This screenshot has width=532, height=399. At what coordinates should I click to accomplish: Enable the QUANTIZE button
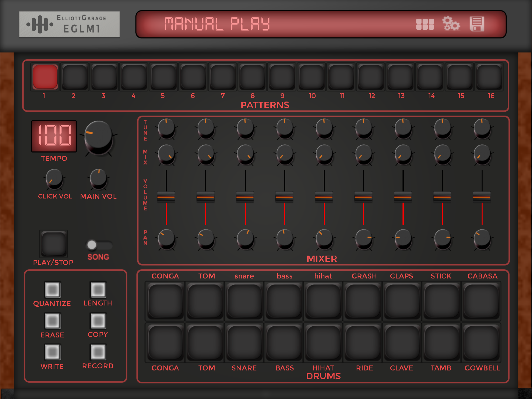click(x=52, y=290)
